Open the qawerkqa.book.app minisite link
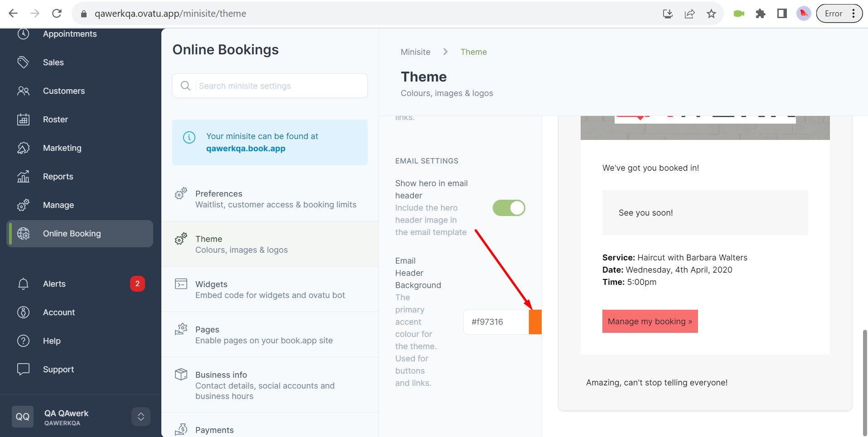Screen dimensions: 868x437 [x=246, y=149]
